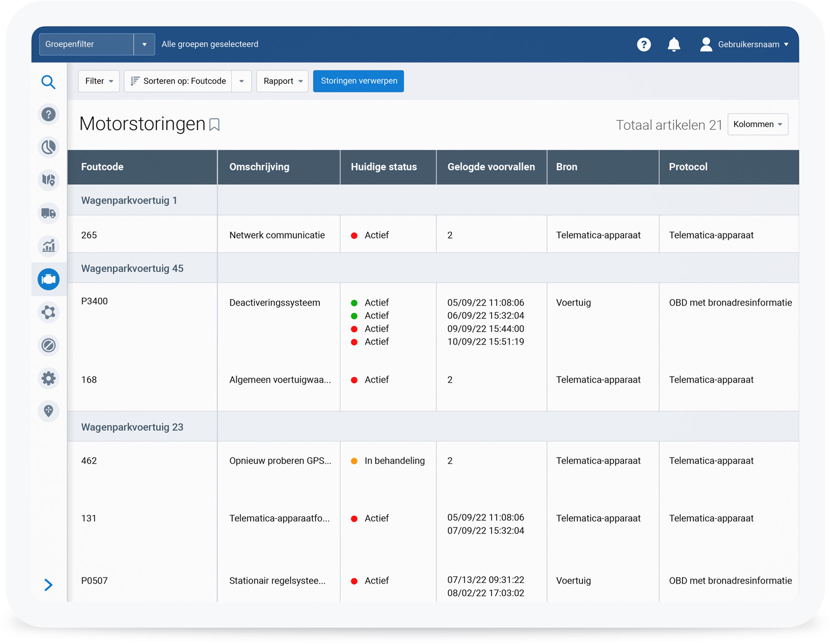Click Alle groepen geselecteerd text
Screen dimensions: 830x644
(x=210, y=44)
